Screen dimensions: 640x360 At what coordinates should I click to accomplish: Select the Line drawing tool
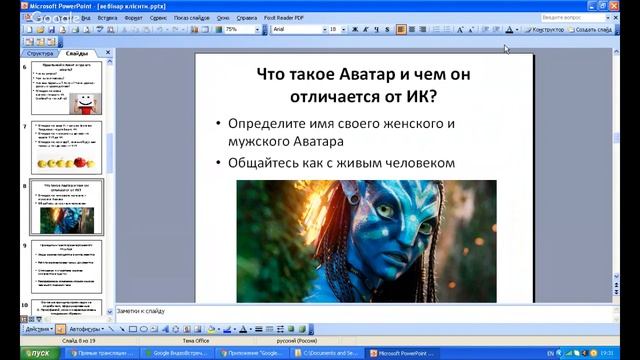tap(111, 329)
